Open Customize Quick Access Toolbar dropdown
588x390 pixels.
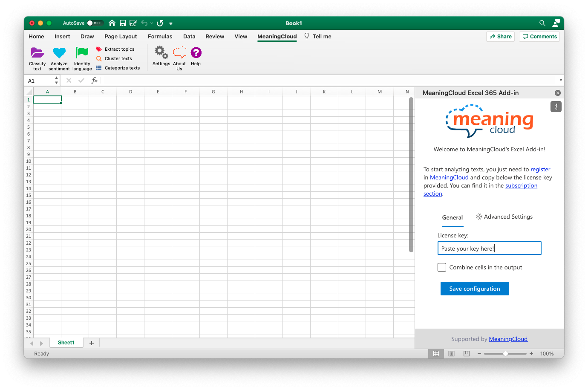click(171, 23)
